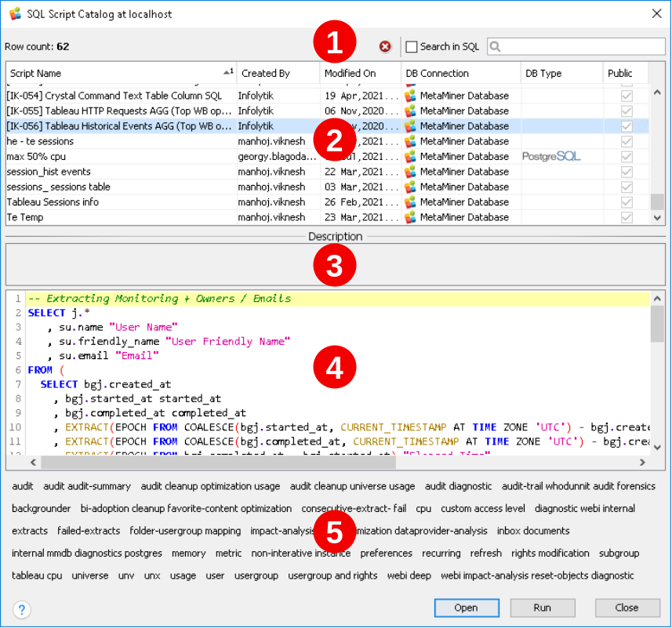Click MetaMiner icon in IK-055 row
Screen dimensions: 672x628
click(x=410, y=111)
